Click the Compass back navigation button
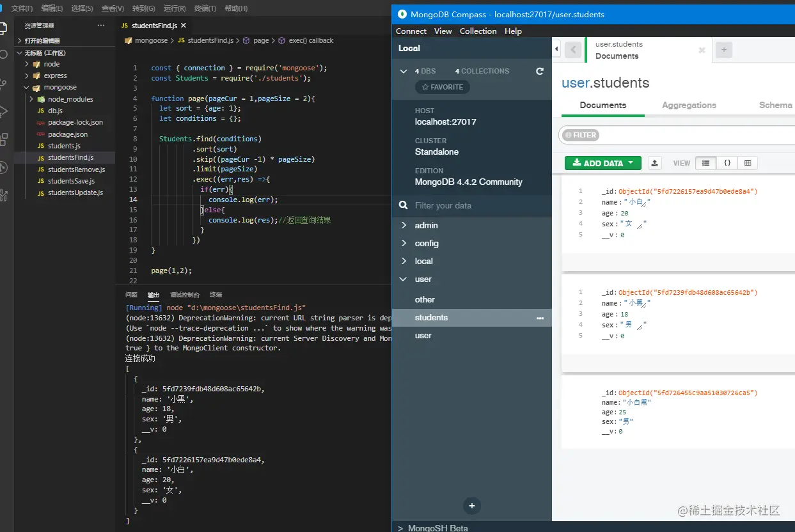Screen dimensions: 795x532 (573, 50)
